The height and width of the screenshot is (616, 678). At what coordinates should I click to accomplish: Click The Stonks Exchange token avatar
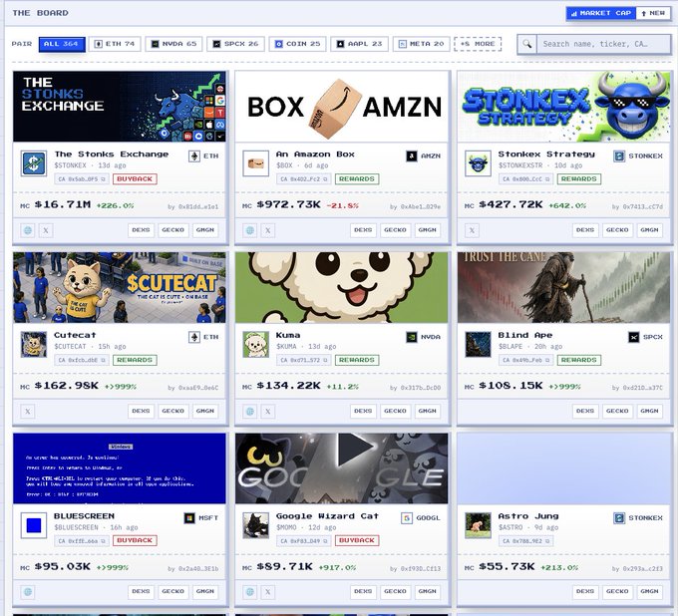34,163
